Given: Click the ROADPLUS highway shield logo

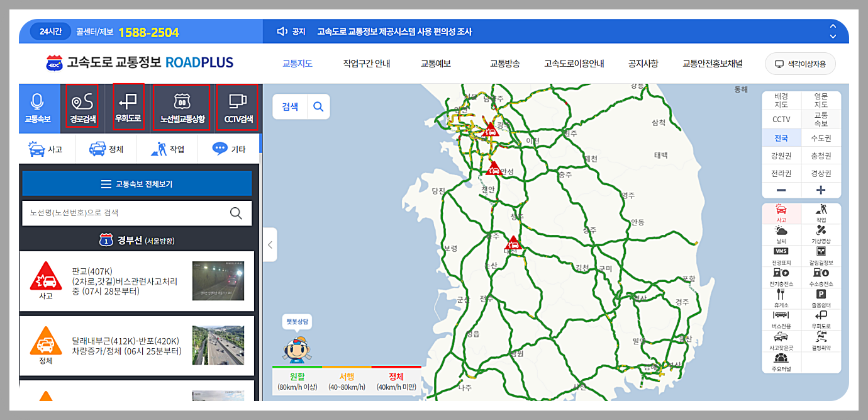Looking at the screenshot, I should coord(55,63).
